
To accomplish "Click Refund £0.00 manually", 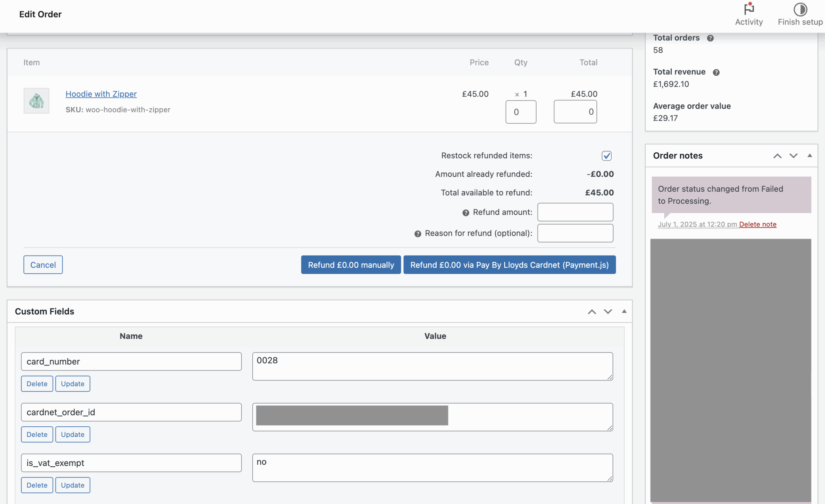I will [351, 265].
